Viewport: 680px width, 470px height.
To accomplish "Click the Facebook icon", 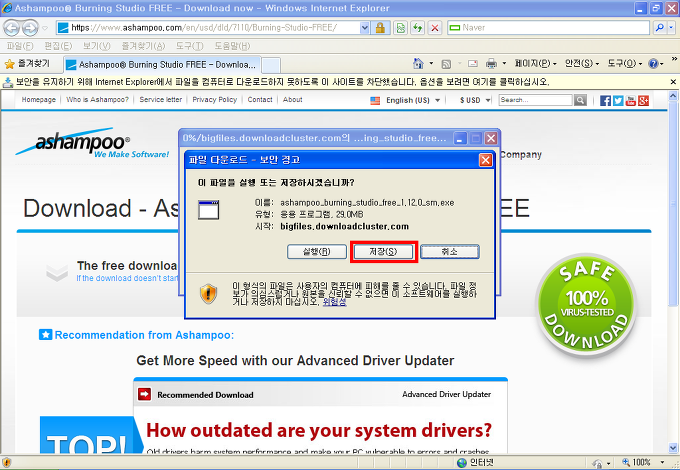I will click(x=605, y=101).
